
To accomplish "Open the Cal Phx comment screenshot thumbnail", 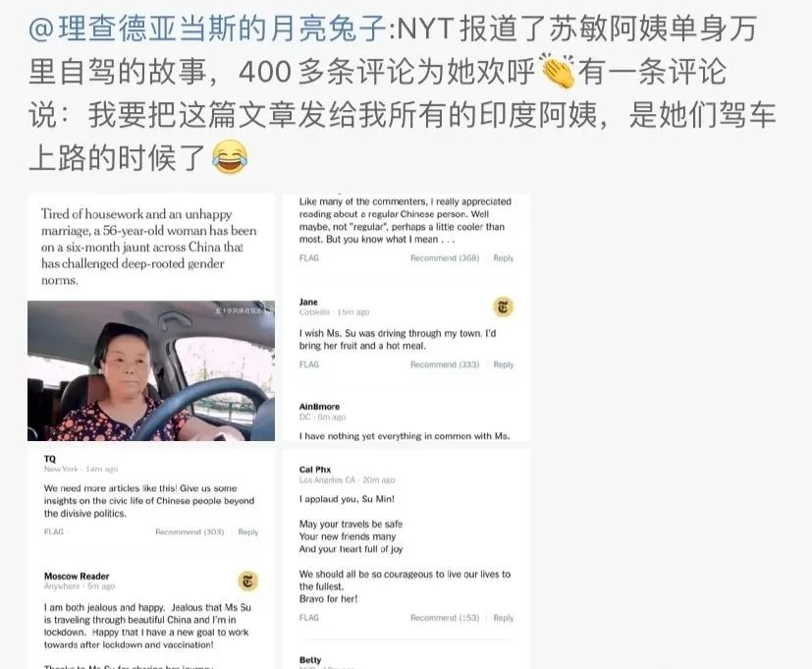I will (406, 559).
